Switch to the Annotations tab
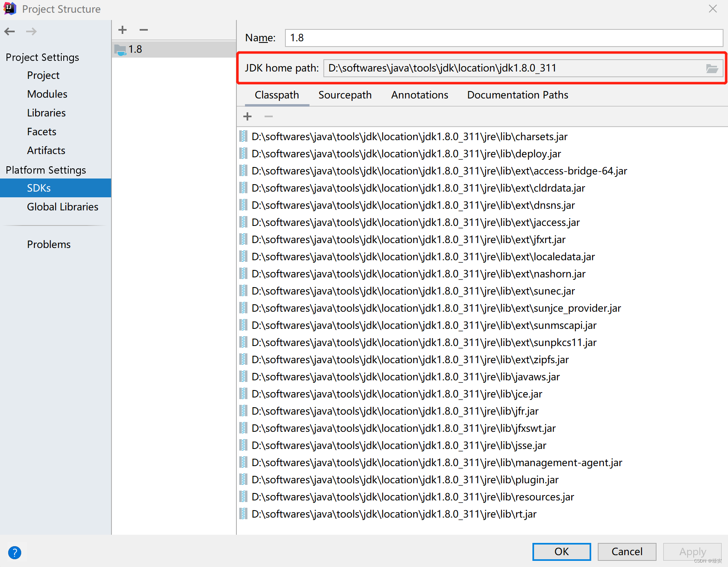This screenshot has width=728, height=567. tap(420, 95)
